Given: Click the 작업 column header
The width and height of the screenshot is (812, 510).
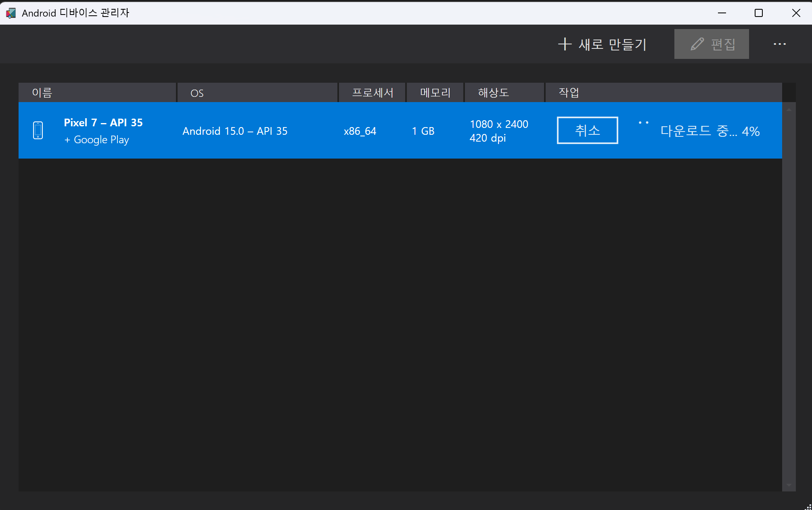Looking at the screenshot, I should pyautogui.click(x=569, y=93).
